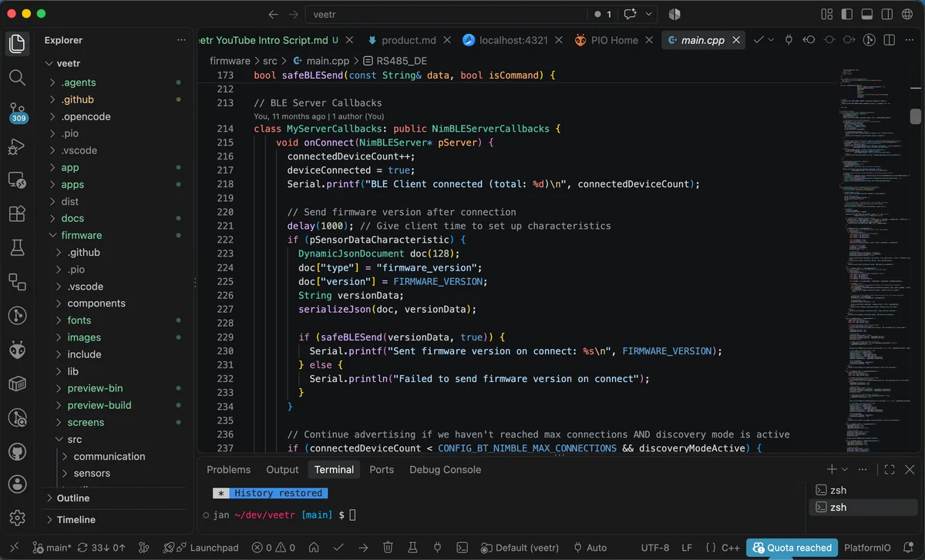Open the GitHub view in the activity bar
925x560 pixels.
click(x=17, y=451)
